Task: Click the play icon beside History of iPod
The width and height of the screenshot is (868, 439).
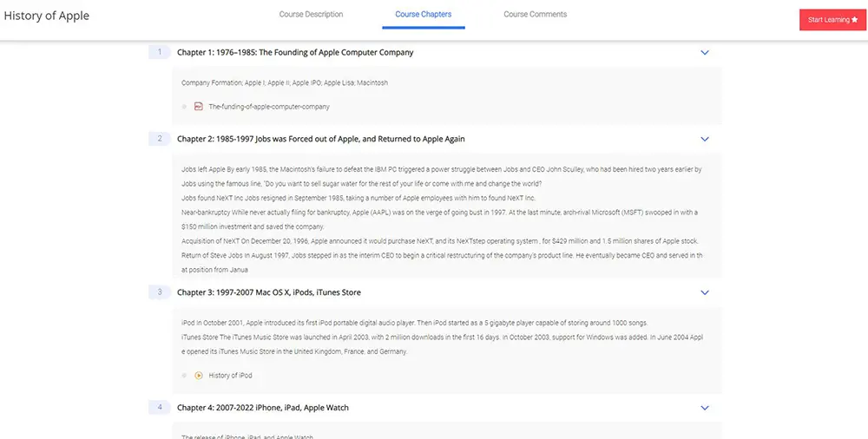Action: 198,376
